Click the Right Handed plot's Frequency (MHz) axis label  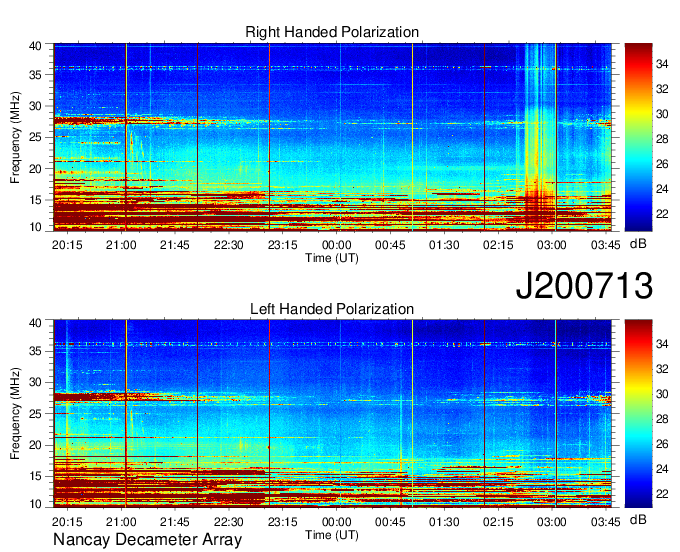click(15, 137)
